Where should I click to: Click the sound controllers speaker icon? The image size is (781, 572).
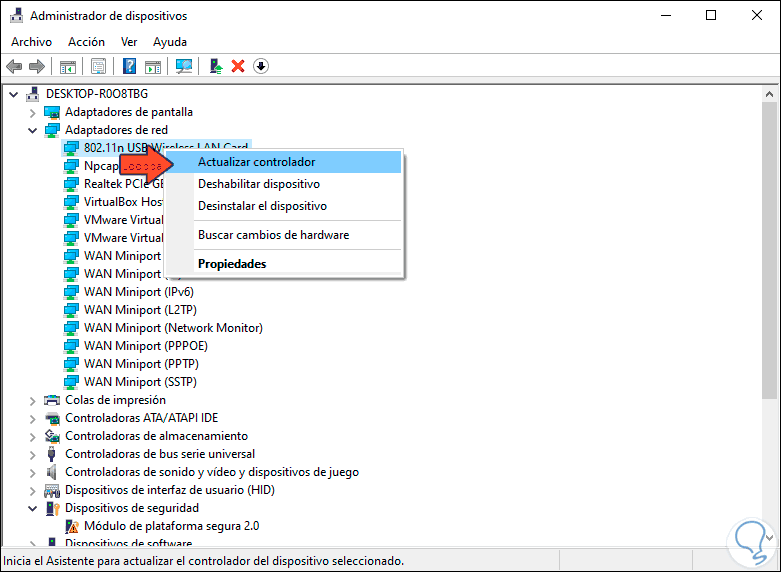pyautogui.click(x=51, y=472)
